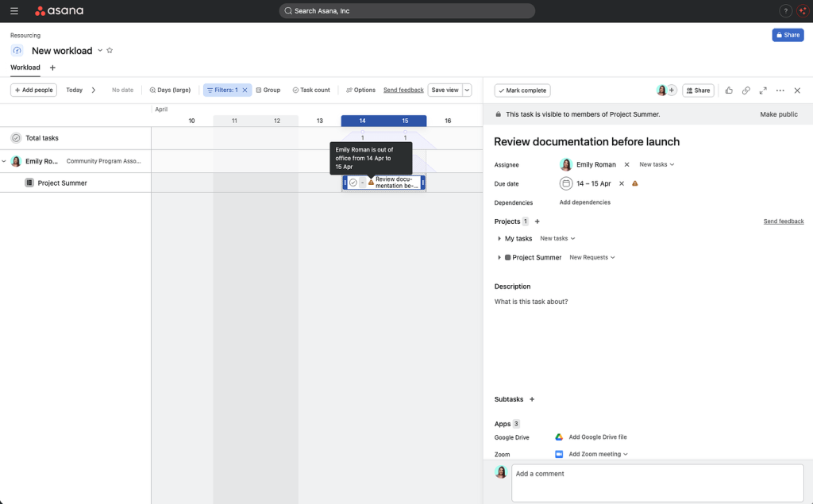Open New Requests section dropdown
The height and width of the screenshot is (504, 813).
point(592,257)
